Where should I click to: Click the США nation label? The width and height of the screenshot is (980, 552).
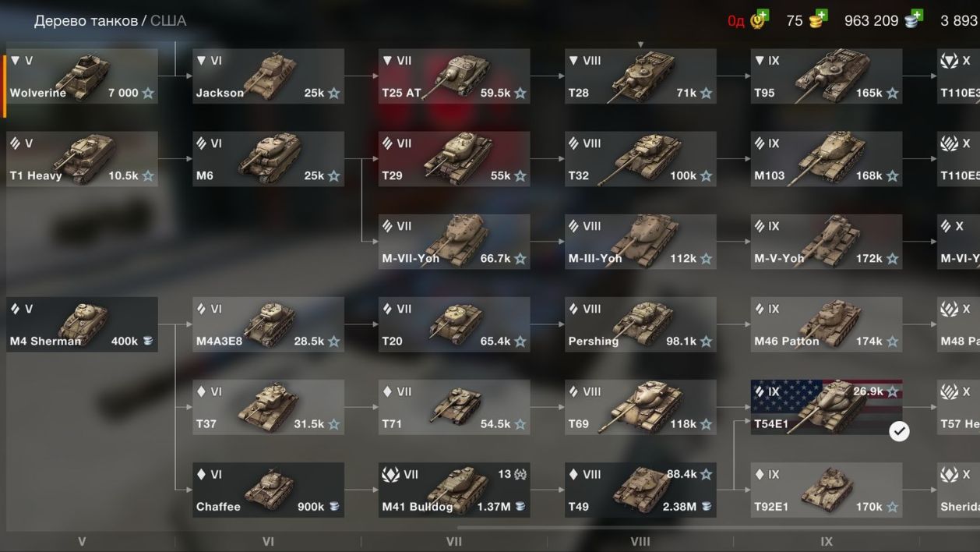coord(168,21)
